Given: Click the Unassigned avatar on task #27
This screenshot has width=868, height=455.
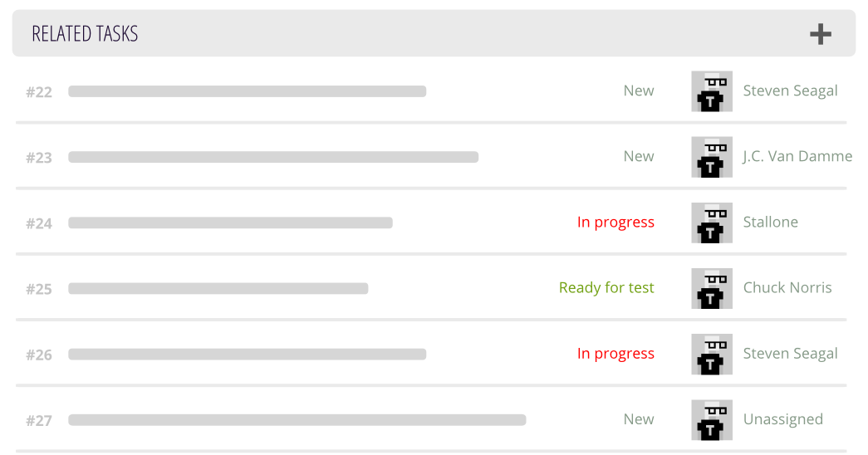Looking at the screenshot, I should pos(712,419).
